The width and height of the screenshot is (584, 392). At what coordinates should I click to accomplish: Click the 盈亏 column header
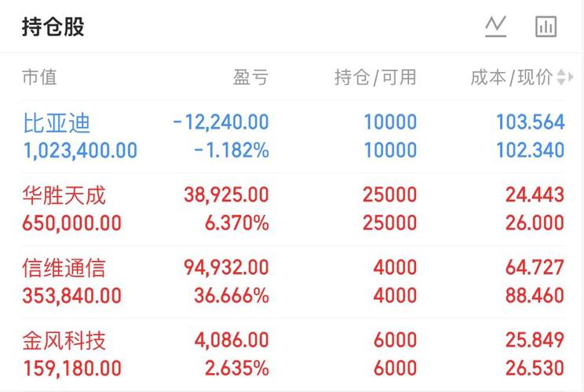coord(250,78)
